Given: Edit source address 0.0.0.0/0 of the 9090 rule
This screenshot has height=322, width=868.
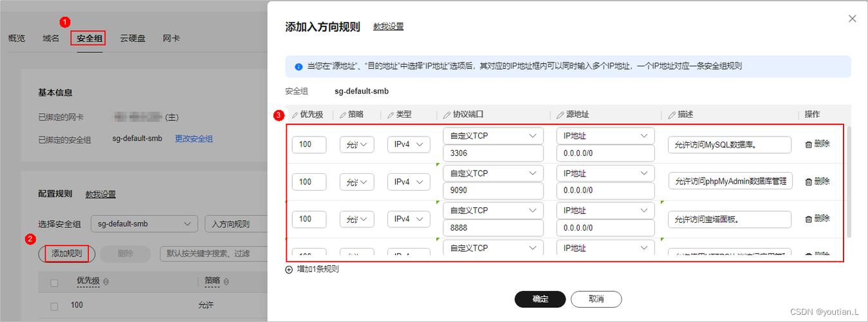Looking at the screenshot, I should [605, 191].
